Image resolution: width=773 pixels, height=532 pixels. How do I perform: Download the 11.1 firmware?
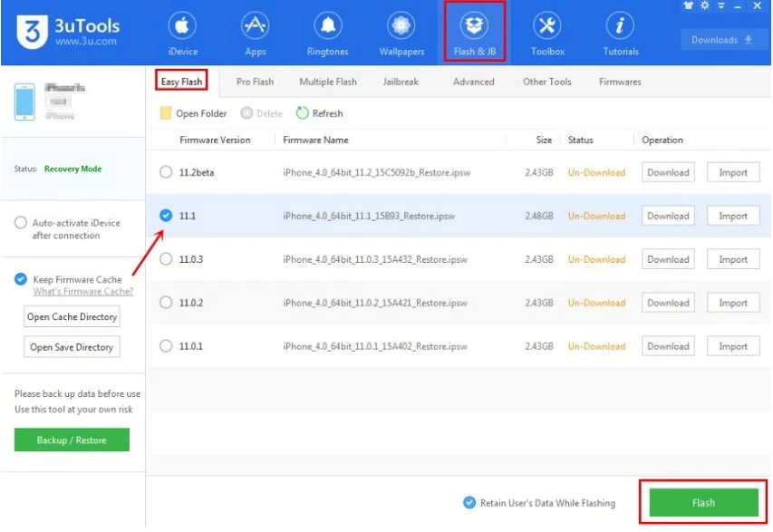click(x=667, y=215)
